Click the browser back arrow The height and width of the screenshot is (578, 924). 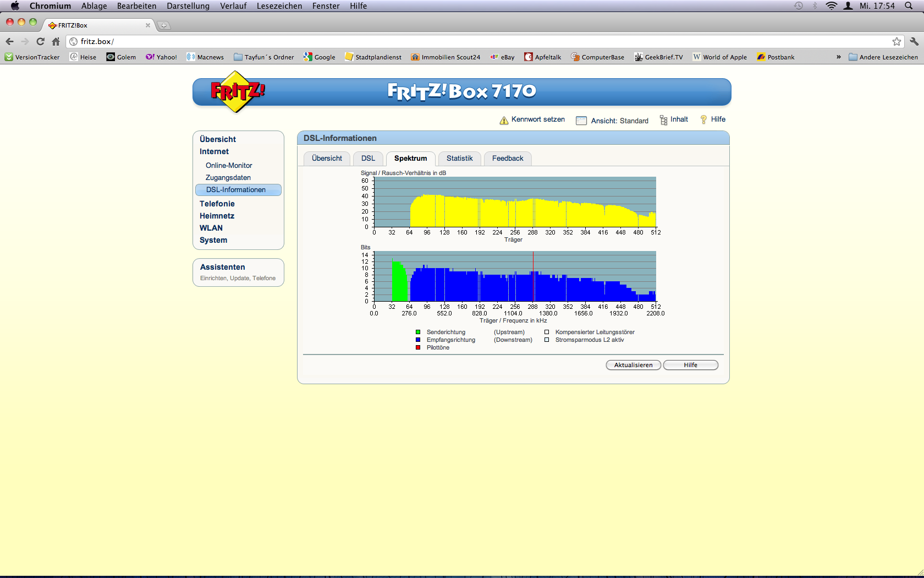tap(9, 41)
